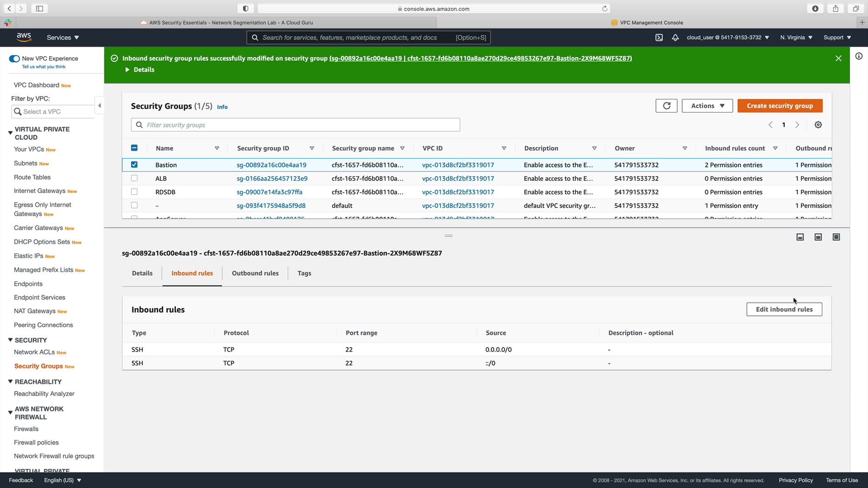Collapse the VPC side navigation panel
This screenshot has width=868, height=488.
click(x=99, y=106)
